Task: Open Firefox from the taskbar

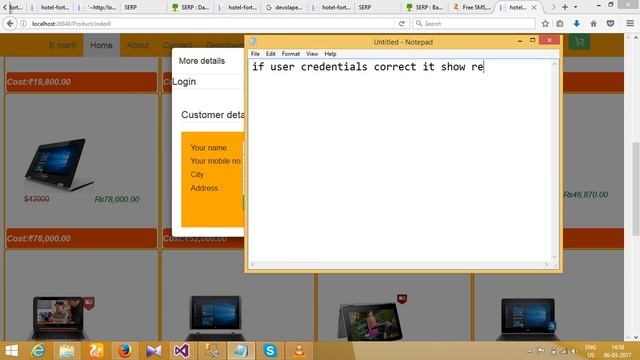Action: [124, 351]
